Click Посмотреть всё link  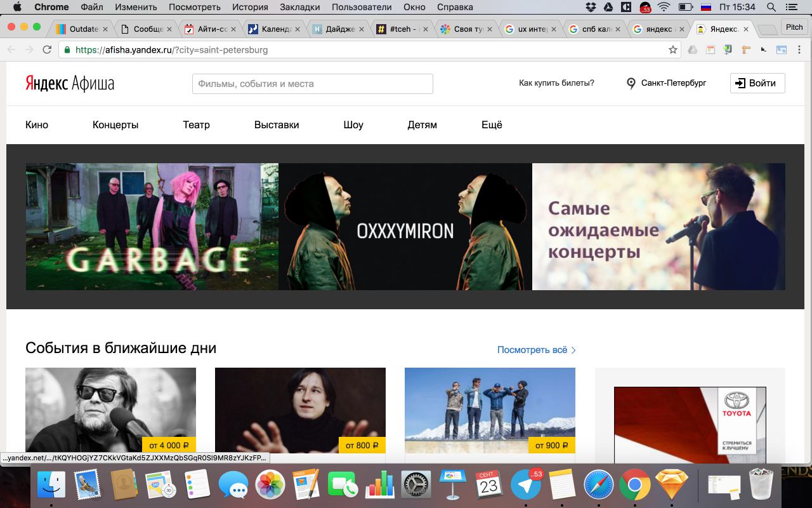coord(537,350)
